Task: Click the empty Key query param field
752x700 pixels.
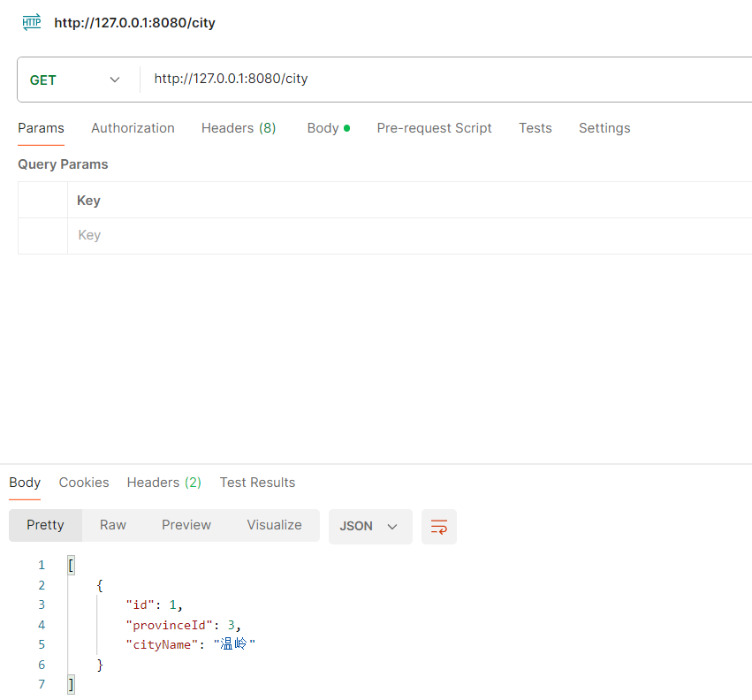Action: 406,235
